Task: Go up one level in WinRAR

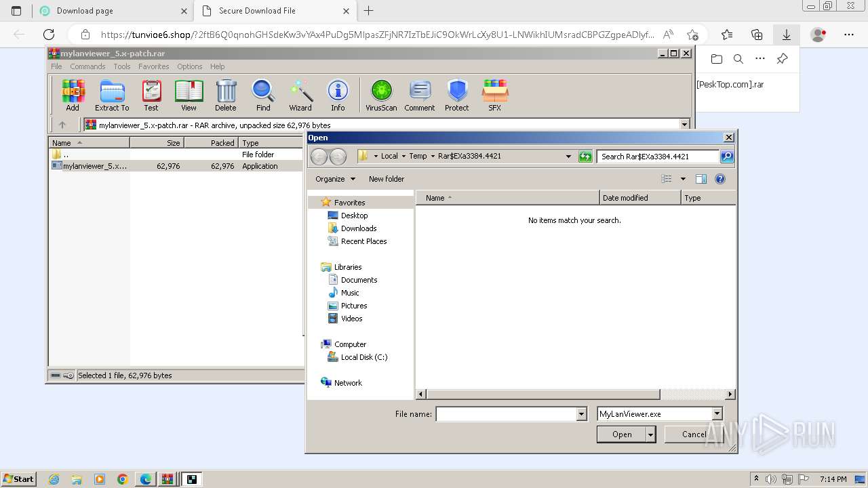Action: (62, 125)
